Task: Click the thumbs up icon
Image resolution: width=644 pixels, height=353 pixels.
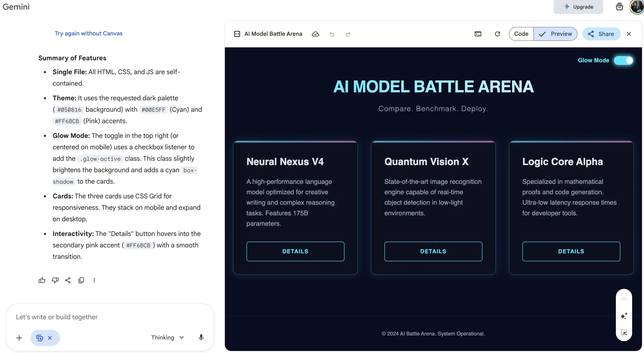Action: [x=42, y=280]
